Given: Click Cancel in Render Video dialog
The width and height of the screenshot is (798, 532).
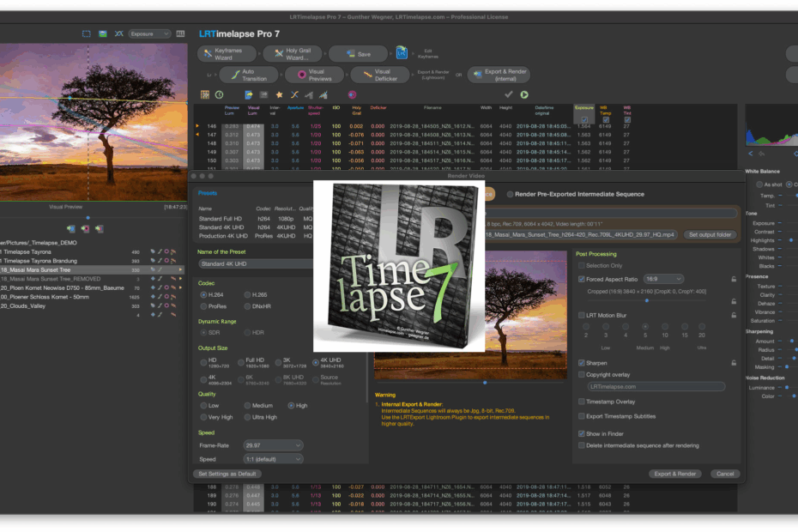Looking at the screenshot, I should (725, 474).
